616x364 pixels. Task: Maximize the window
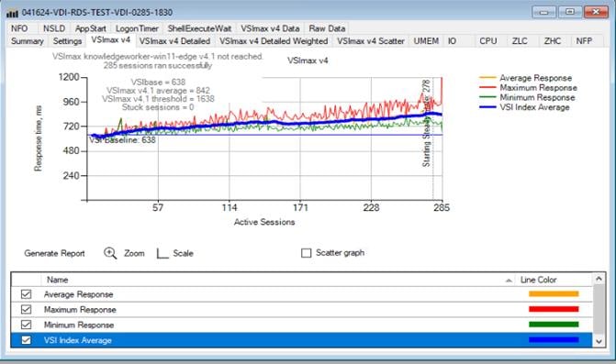pos(570,12)
